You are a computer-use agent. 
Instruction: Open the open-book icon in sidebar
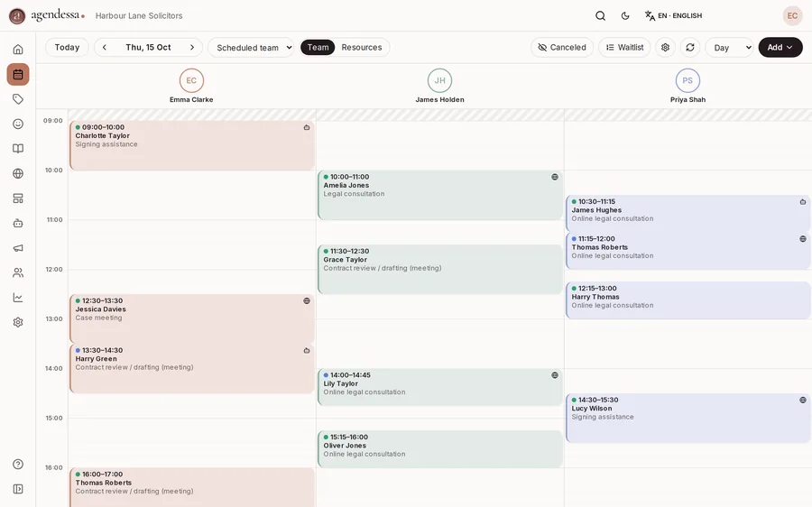pyautogui.click(x=18, y=149)
